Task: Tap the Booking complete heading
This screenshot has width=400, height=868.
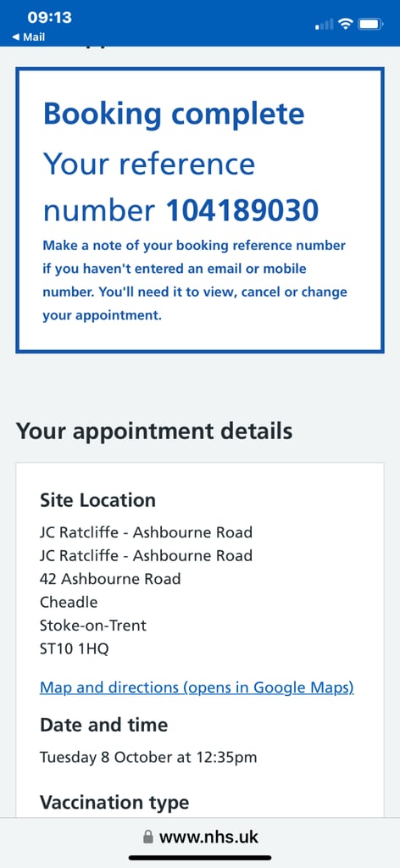Action: pos(174,114)
